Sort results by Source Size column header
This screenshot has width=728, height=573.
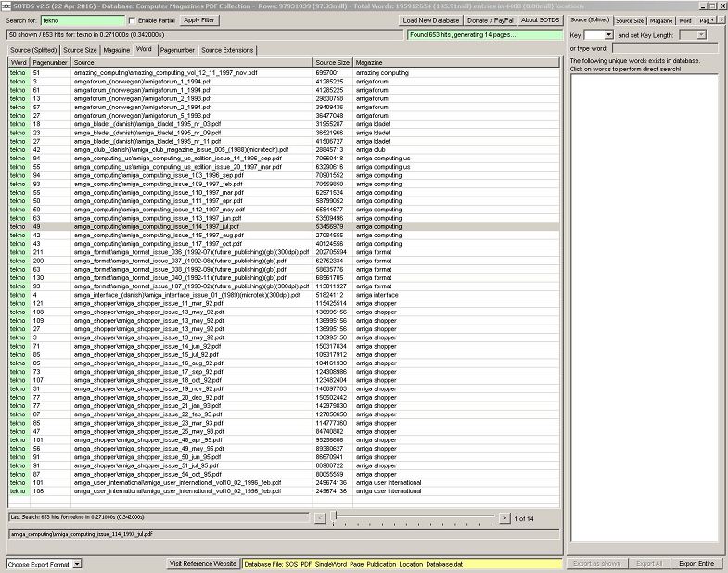332,62
